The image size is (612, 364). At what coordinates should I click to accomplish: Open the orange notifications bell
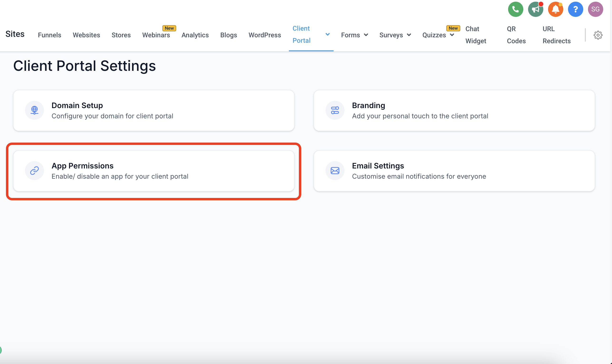point(555,9)
